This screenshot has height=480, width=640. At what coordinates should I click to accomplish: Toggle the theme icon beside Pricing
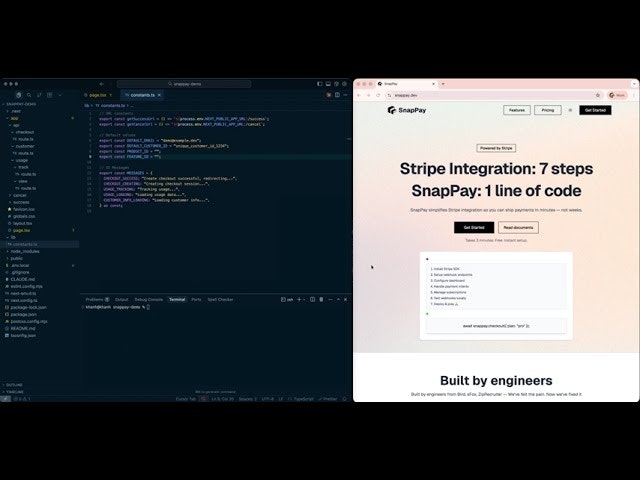click(570, 110)
